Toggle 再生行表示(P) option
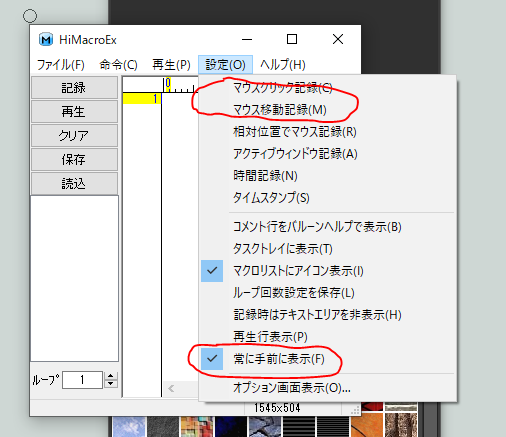506x437 pixels. click(328, 337)
